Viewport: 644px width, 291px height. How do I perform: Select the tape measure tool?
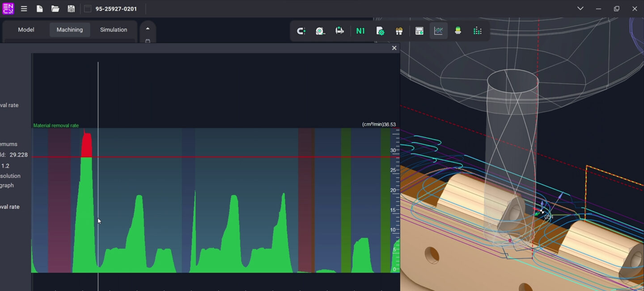[x=320, y=31]
